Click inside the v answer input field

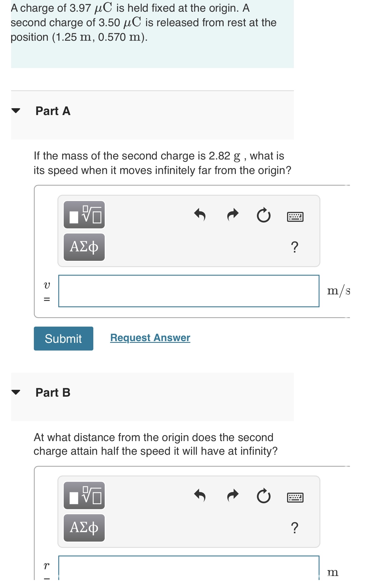[189, 290]
